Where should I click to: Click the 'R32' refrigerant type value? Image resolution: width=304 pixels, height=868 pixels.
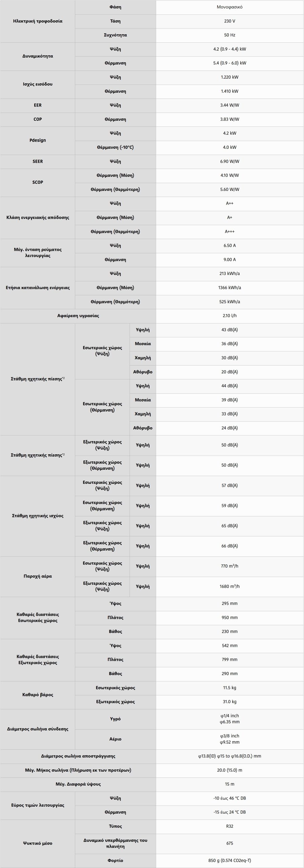pos(229,826)
